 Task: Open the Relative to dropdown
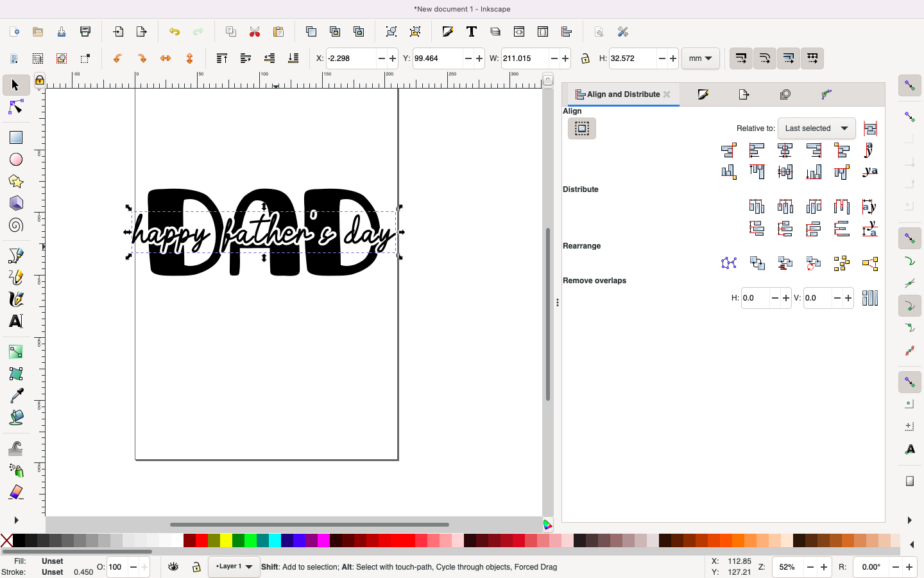click(x=816, y=128)
